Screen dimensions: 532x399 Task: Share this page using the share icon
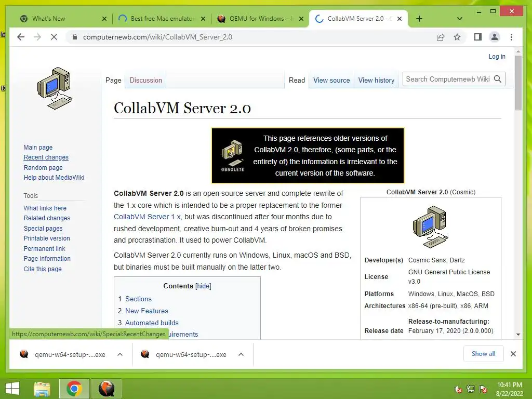pos(441,37)
